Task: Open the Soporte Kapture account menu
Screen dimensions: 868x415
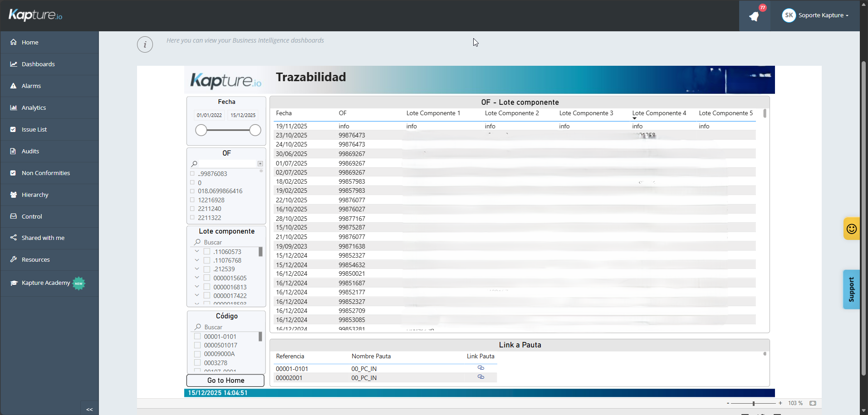Action: tap(816, 15)
